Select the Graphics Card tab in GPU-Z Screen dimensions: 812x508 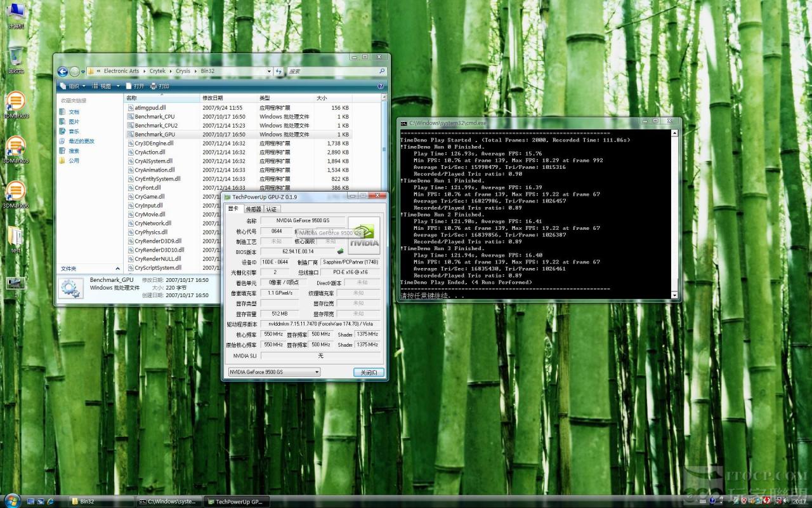coord(233,208)
